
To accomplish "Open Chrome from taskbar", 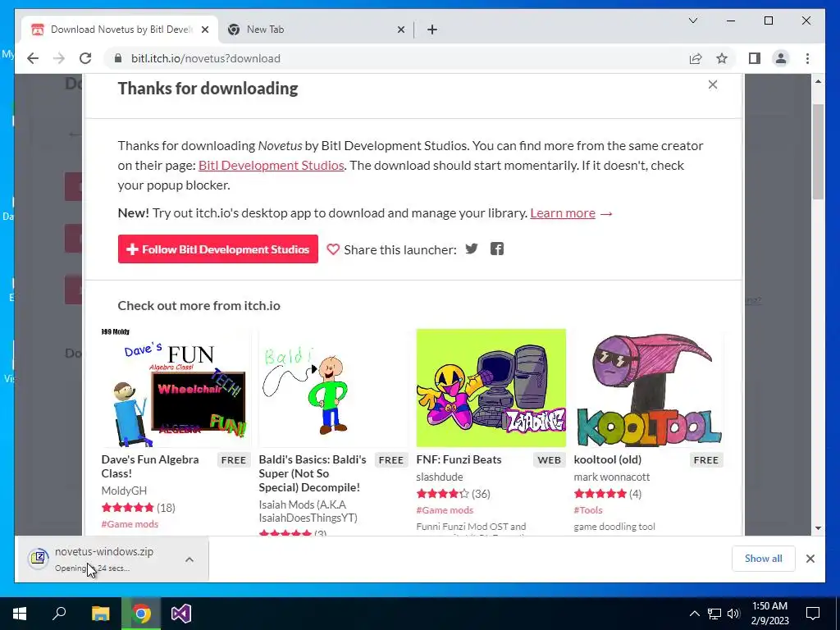I will (x=141, y=614).
